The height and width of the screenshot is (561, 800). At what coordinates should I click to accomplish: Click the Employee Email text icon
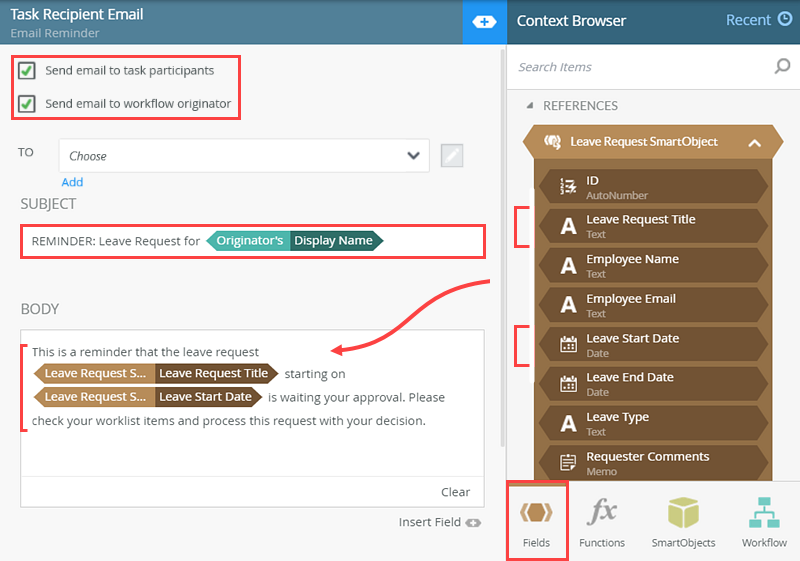pyautogui.click(x=568, y=305)
